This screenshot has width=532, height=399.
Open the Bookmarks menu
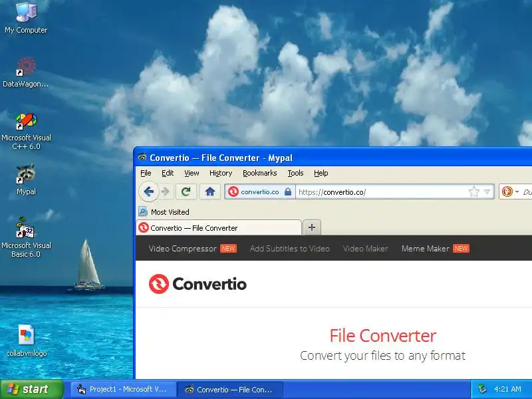[259, 173]
